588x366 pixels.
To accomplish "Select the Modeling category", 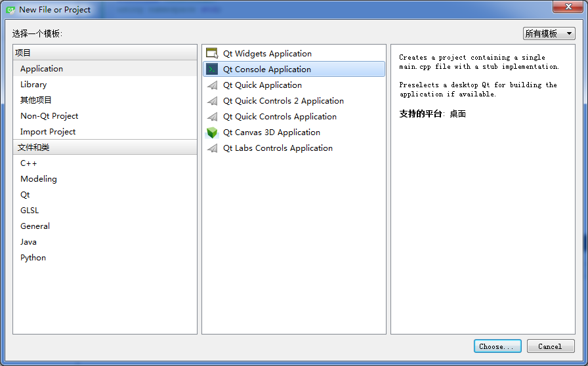I will tap(105, 179).
